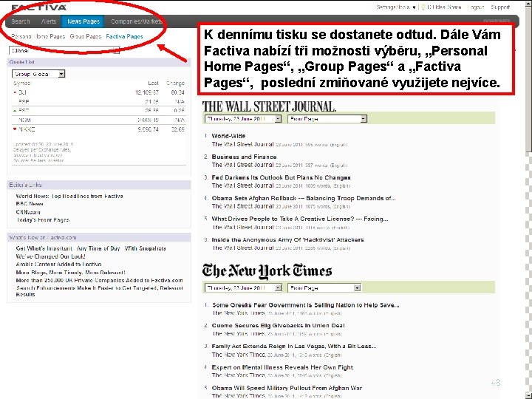The height and width of the screenshot is (399, 532).
Task: Open 'Obama Sets Afghan Rollback' article
Action: tap(304, 198)
